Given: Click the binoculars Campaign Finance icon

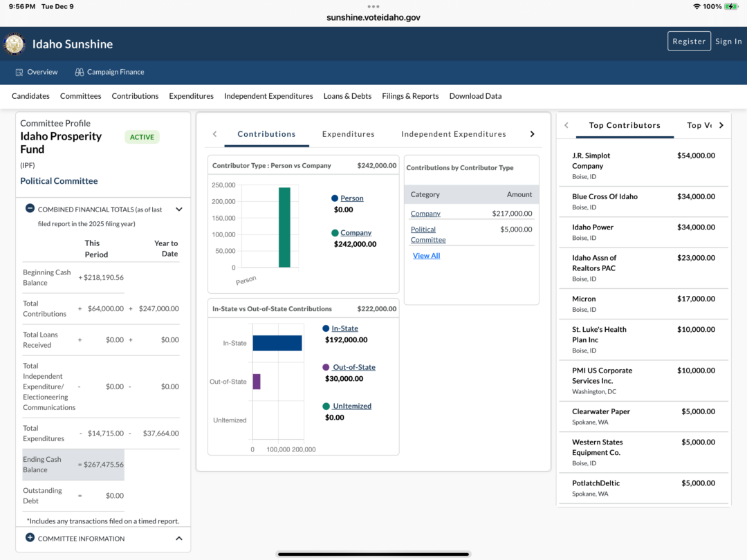Looking at the screenshot, I should click(80, 72).
